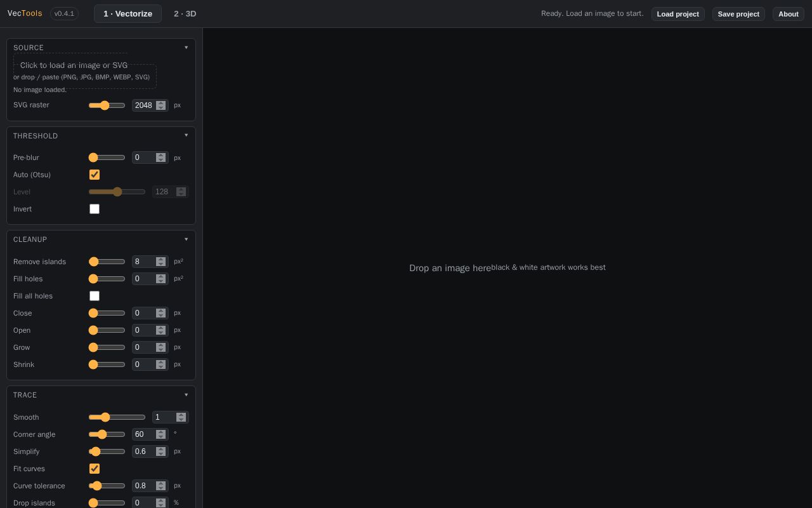Click the VecTools logo text

pos(25,13)
